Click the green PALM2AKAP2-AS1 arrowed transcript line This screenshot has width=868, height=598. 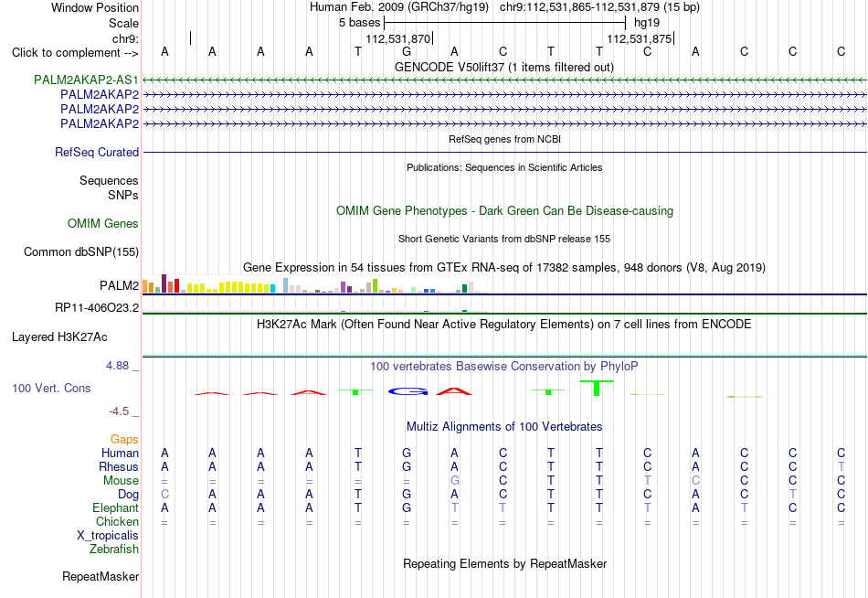504,80
